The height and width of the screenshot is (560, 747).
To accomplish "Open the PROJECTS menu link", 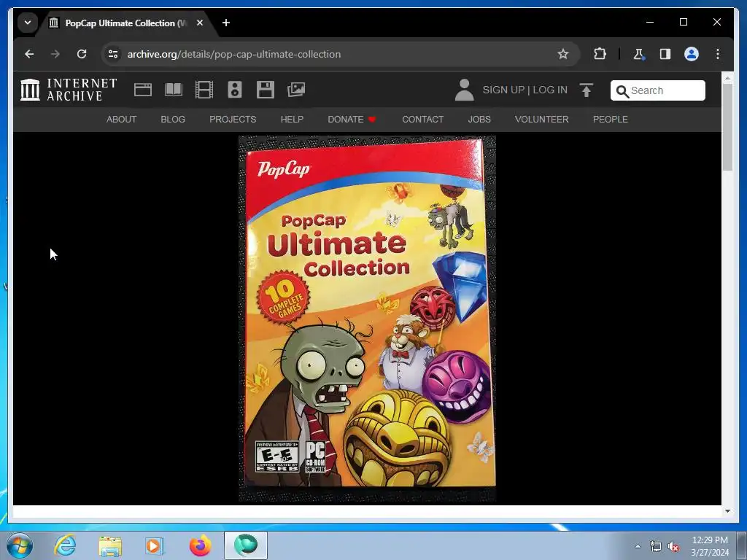I will 233,119.
